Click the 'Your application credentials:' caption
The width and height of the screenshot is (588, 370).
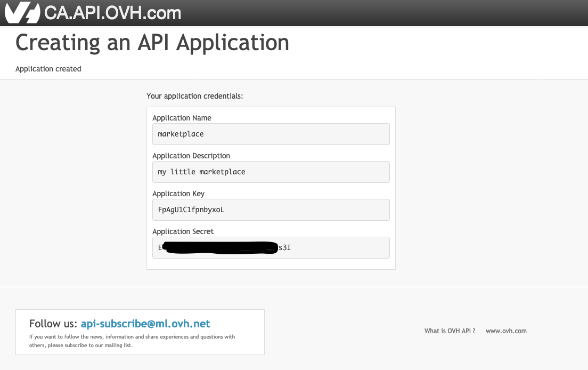pyautogui.click(x=195, y=96)
